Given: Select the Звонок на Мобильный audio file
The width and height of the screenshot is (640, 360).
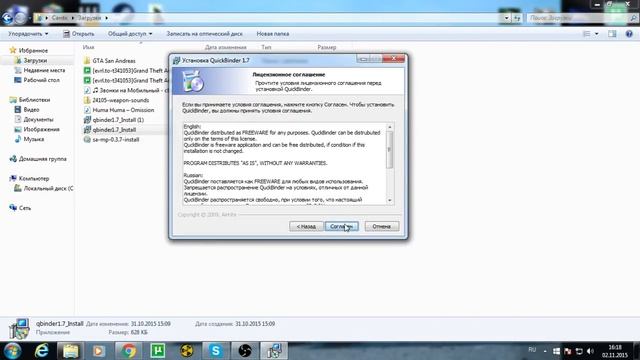Looking at the screenshot, I should (x=130, y=90).
